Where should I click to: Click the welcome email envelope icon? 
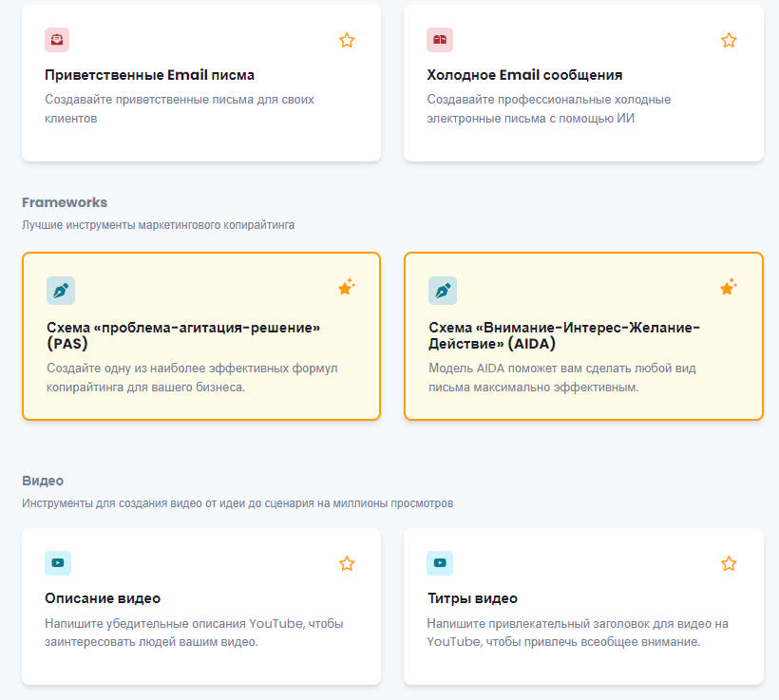(57, 40)
